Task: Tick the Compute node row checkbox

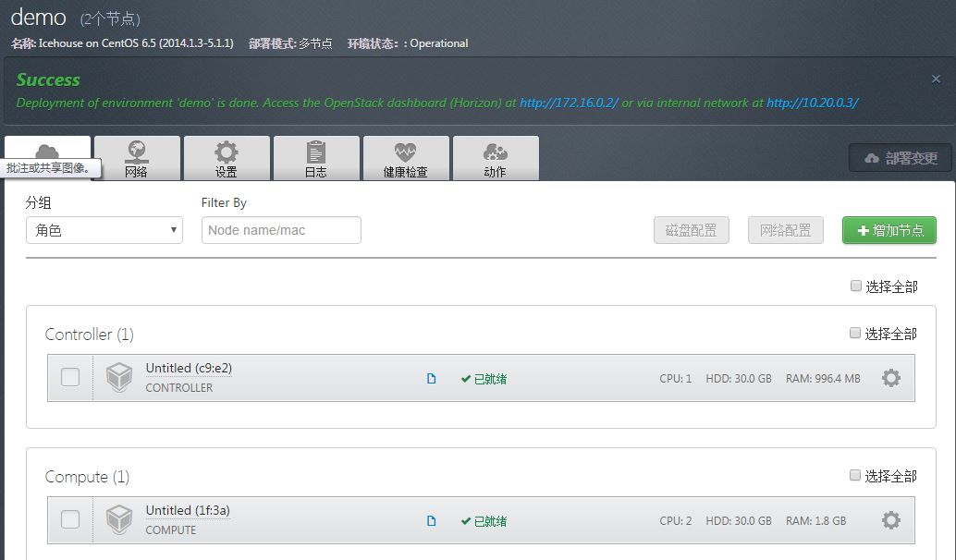Action: (x=70, y=519)
